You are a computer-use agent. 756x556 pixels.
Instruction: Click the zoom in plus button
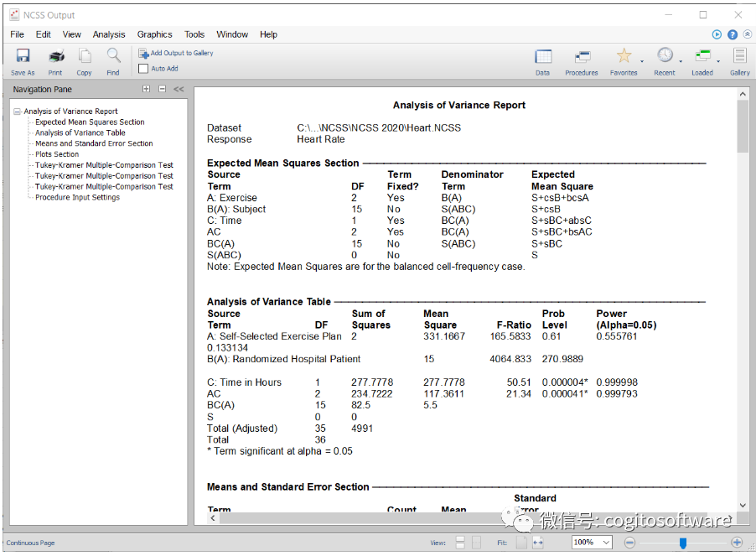tap(737, 543)
